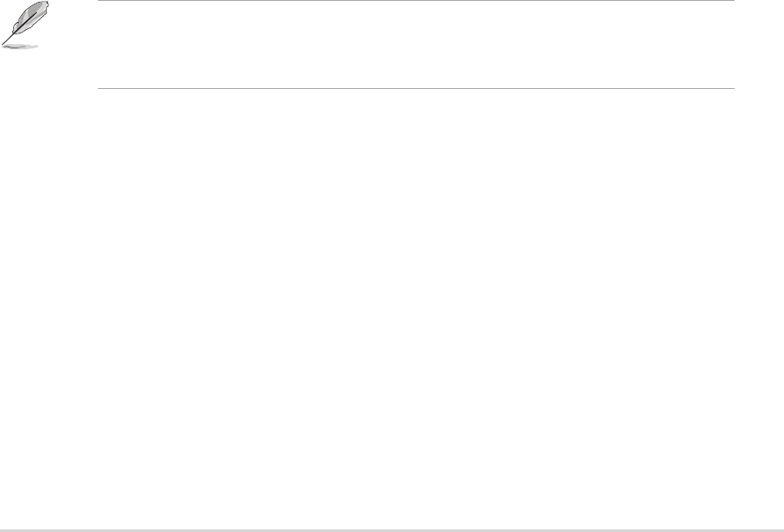Click the bottom horizontal rule of the note
This screenshot has height=532, width=784.
tap(414, 88)
